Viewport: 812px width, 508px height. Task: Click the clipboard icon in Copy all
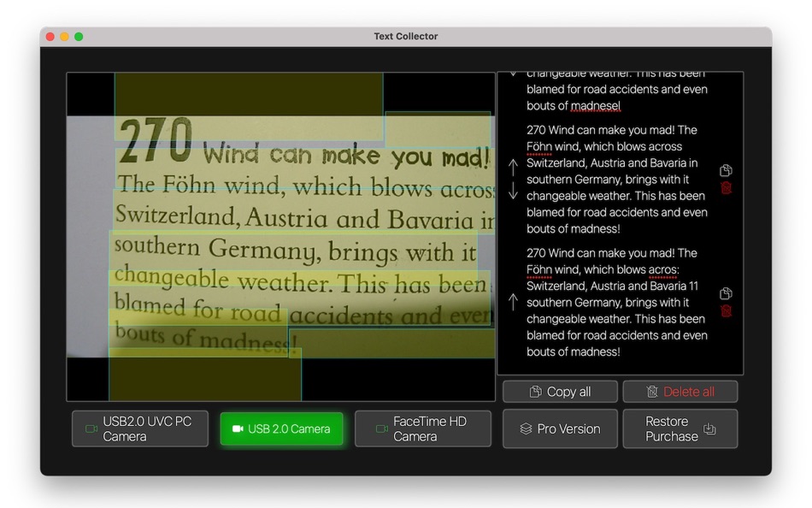(535, 392)
